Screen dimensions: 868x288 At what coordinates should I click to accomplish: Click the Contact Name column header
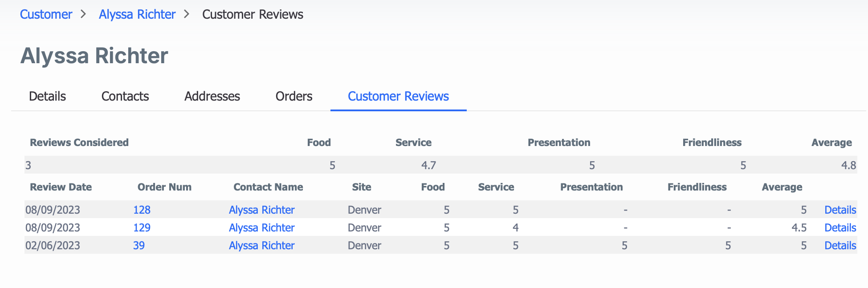pos(268,187)
